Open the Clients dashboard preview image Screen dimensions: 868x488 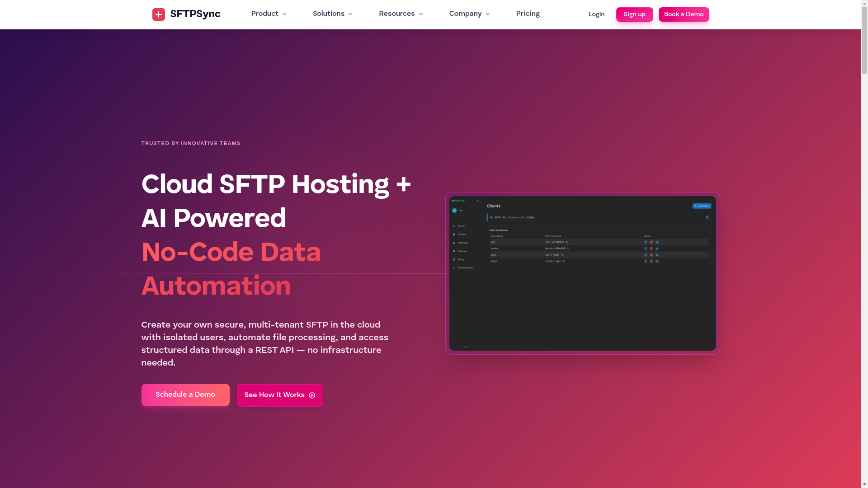coord(582,273)
